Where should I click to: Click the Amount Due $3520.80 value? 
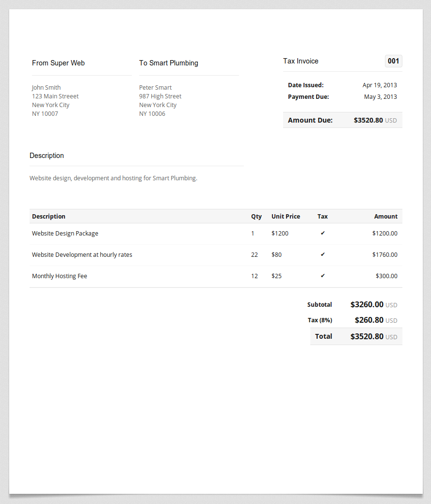[x=368, y=120]
